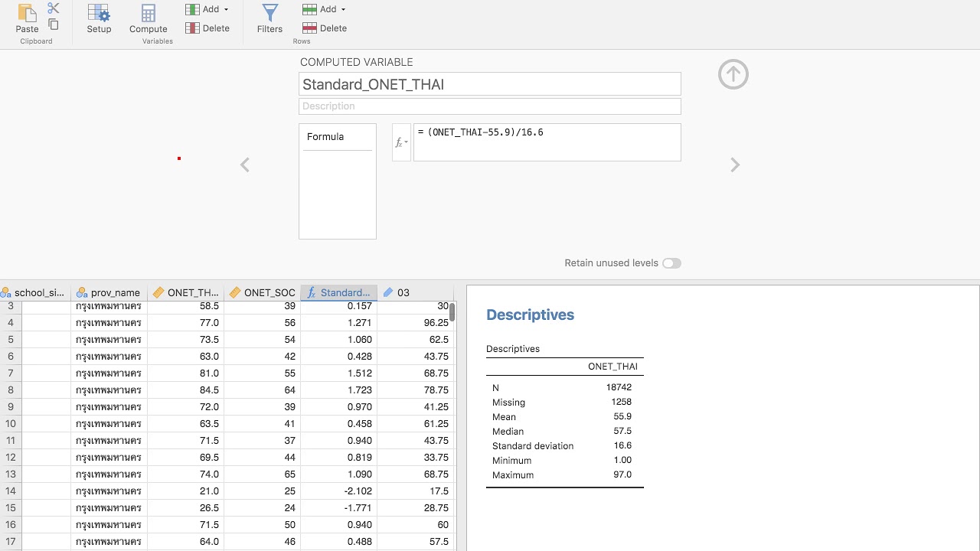Select row number 7 header

tap(11, 373)
